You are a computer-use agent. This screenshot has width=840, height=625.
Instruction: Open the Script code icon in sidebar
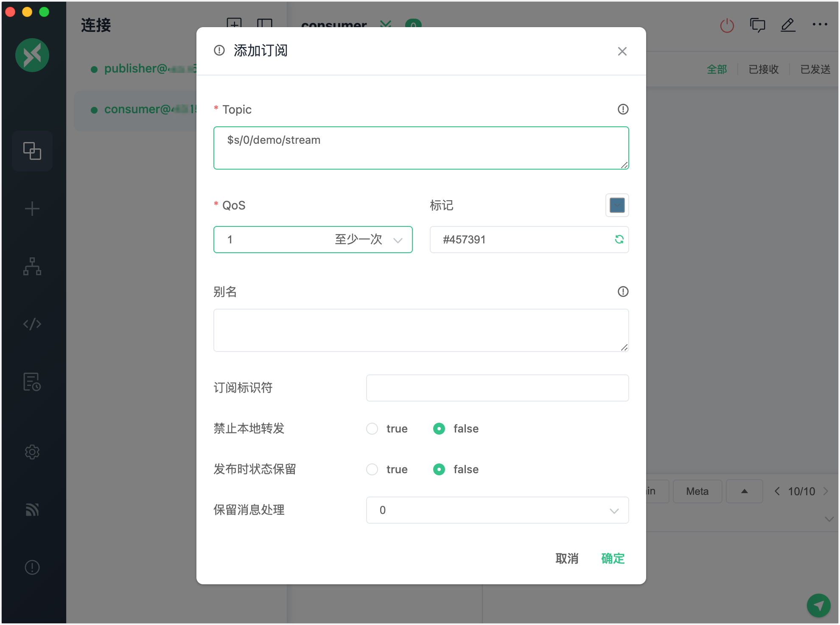[x=32, y=324]
